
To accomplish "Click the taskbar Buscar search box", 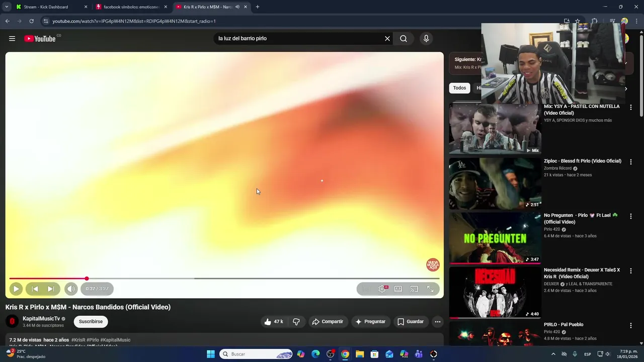I will tap(256, 354).
